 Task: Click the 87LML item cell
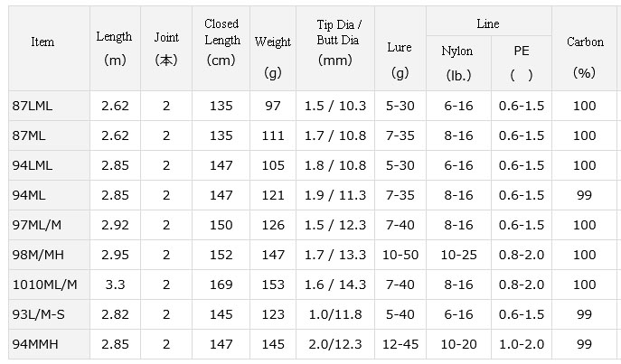49,106
